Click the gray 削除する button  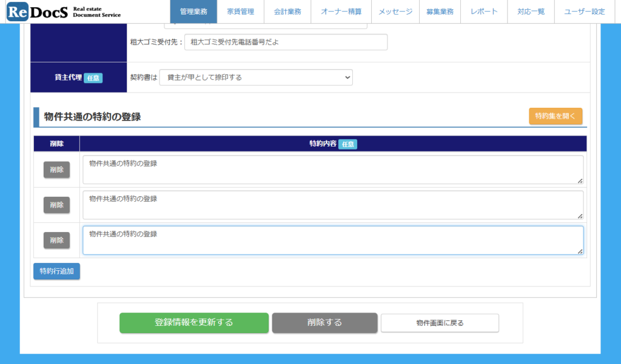pos(325,322)
